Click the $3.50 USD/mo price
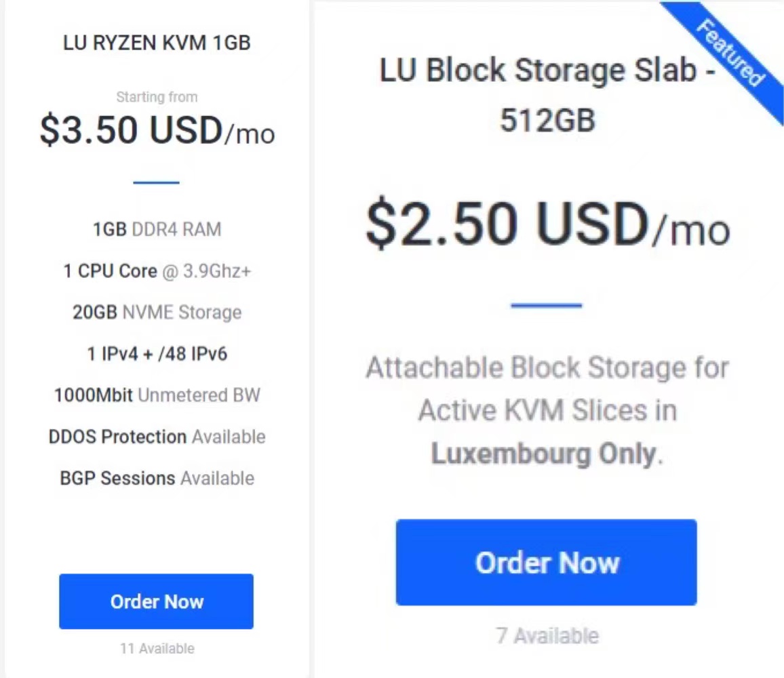784x678 pixels. (x=157, y=130)
